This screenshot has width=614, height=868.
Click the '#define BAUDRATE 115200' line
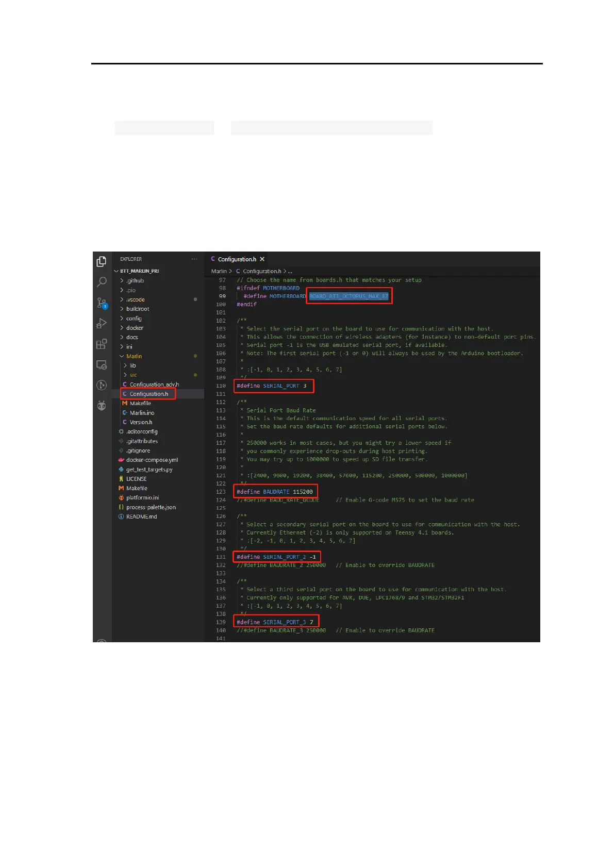275,492
